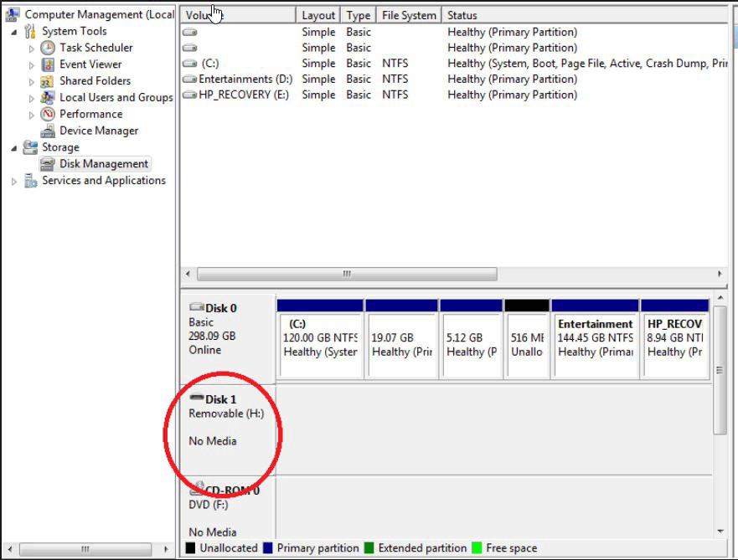
Task: Open the Performance monitor icon
Action: (x=48, y=114)
